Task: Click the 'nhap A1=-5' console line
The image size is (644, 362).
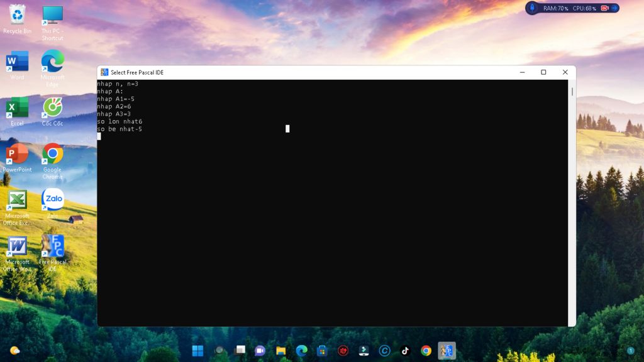Action: coord(116,99)
